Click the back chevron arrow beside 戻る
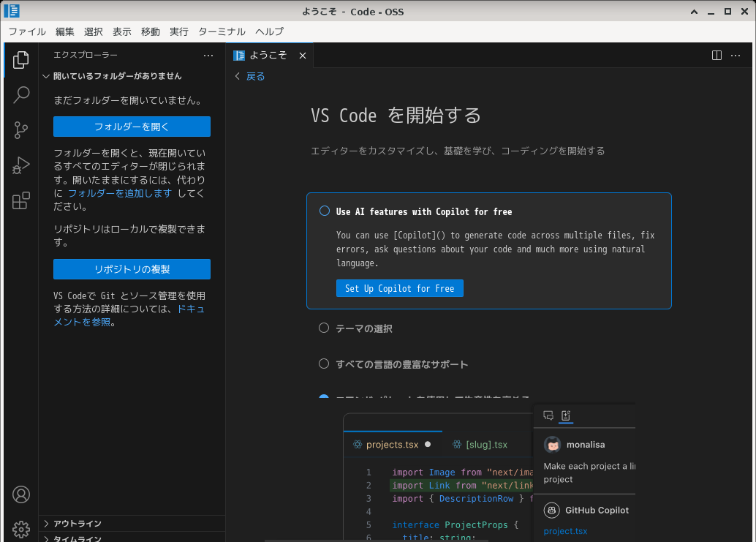Image resolution: width=756 pixels, height=542 pixels. pos(237,76)
